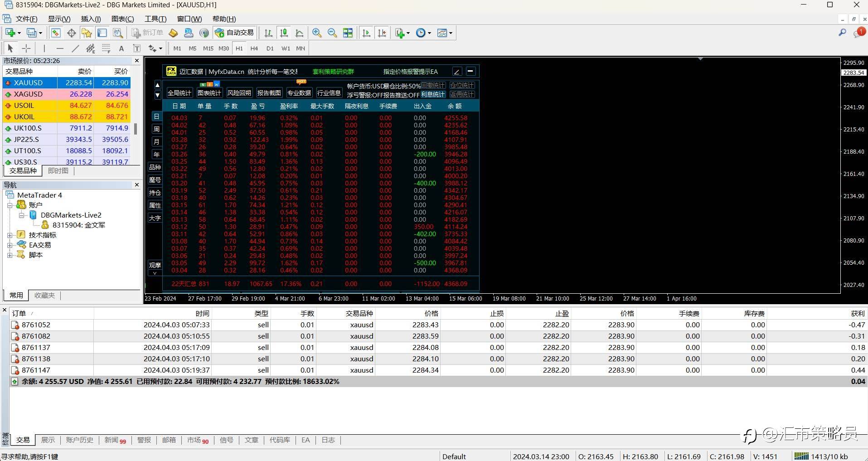Toggle the chart auto-scroll icon

[x=366, y=33]
